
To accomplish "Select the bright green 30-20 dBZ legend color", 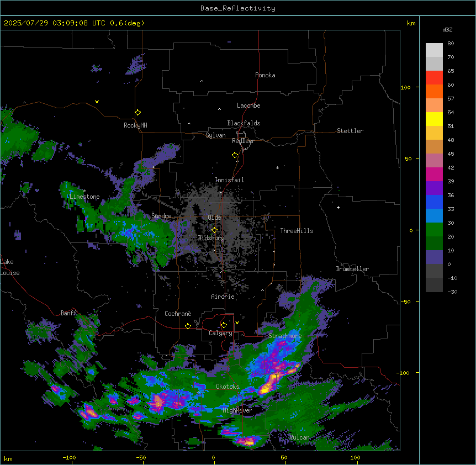I will point(434,230).
